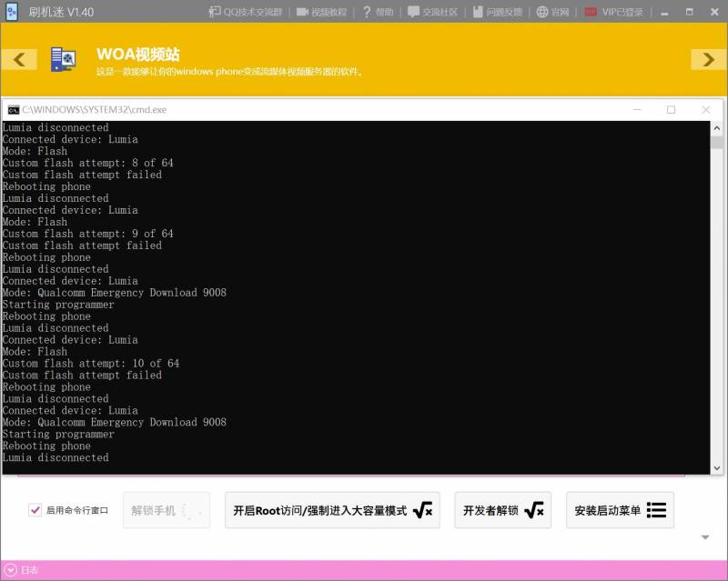The width and height of the screenshot is (728, 581).
Task: Click the VIP已登录 status
Action: (x=613, y=12)
